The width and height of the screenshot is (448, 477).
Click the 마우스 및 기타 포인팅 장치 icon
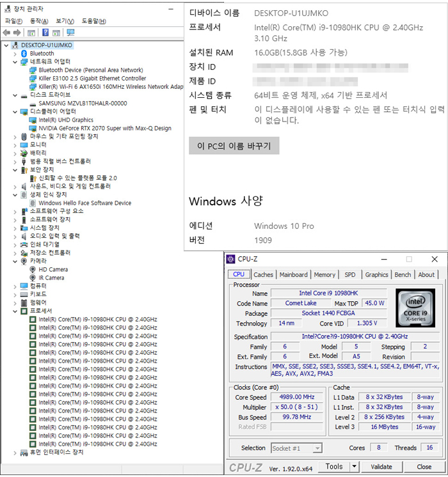(x=24, y=137)
